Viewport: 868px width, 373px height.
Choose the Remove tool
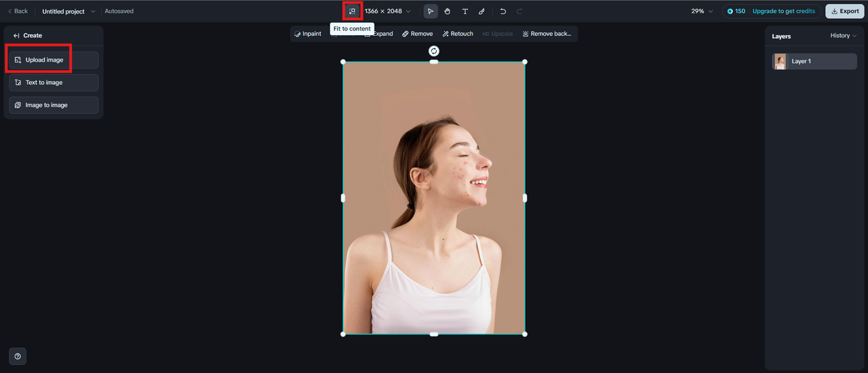tap(417, 34)
